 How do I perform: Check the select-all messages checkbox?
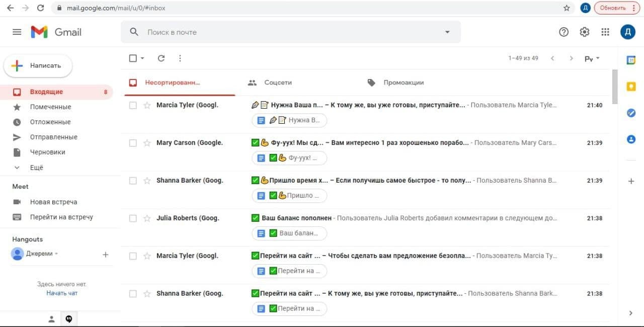tap(133, 58)
